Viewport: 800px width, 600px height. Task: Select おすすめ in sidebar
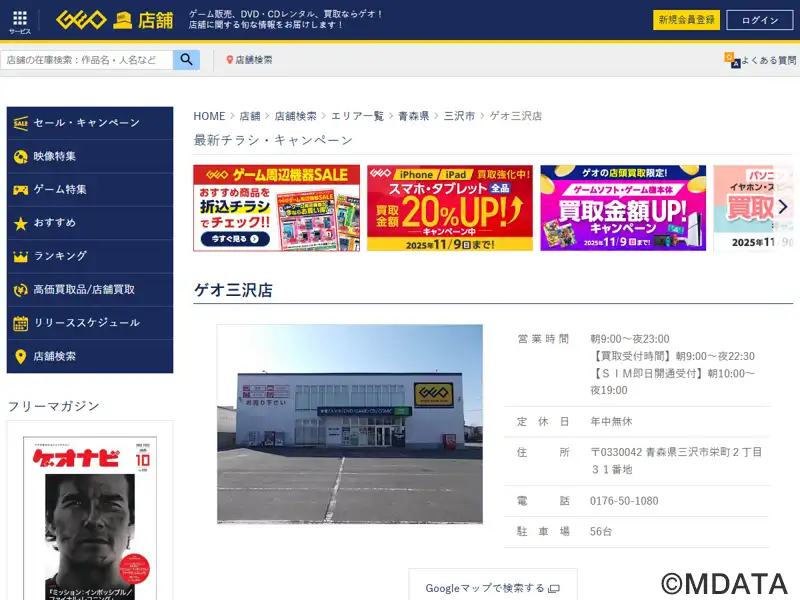pyautogui.click(x=90, y=223)
